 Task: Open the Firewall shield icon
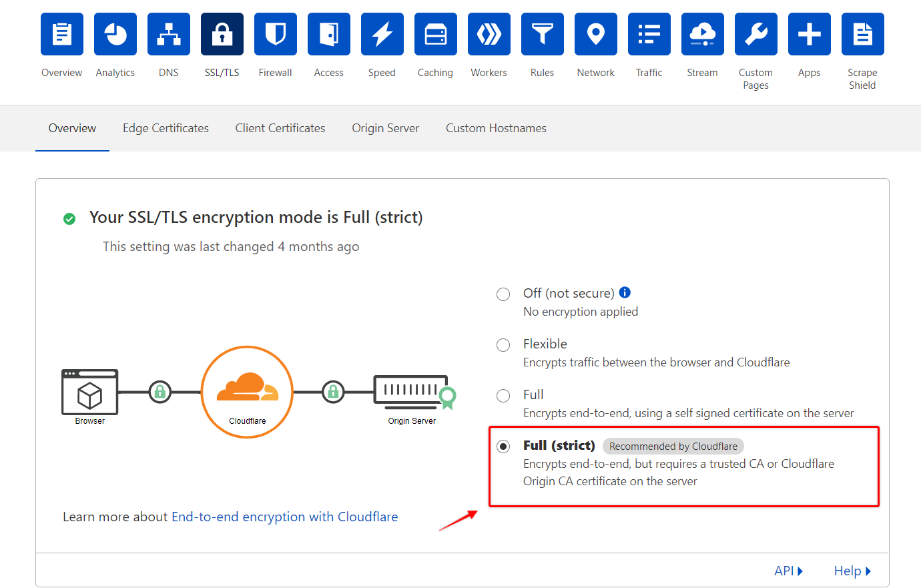[x=276, y=34]
